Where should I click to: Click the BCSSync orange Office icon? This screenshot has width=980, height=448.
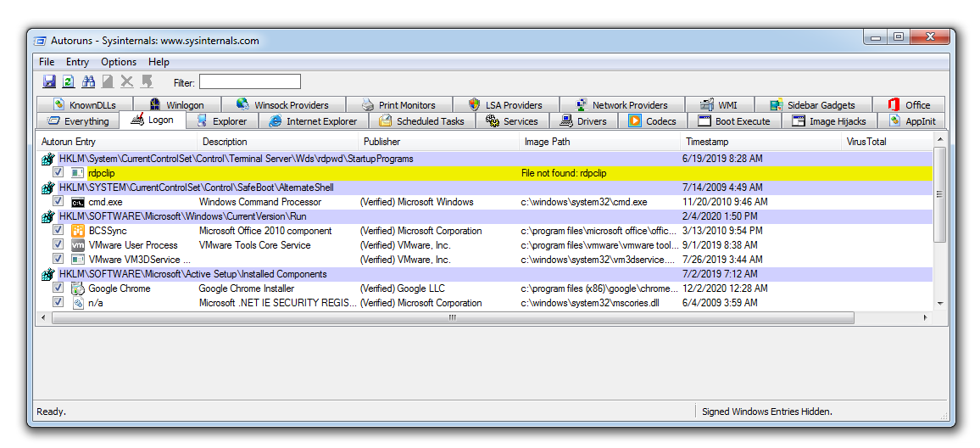77,231
